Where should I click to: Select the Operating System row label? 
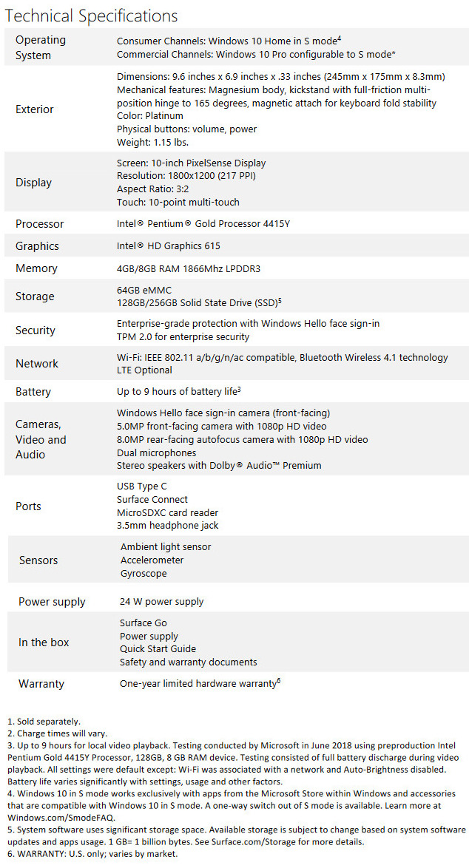(41, 47)
